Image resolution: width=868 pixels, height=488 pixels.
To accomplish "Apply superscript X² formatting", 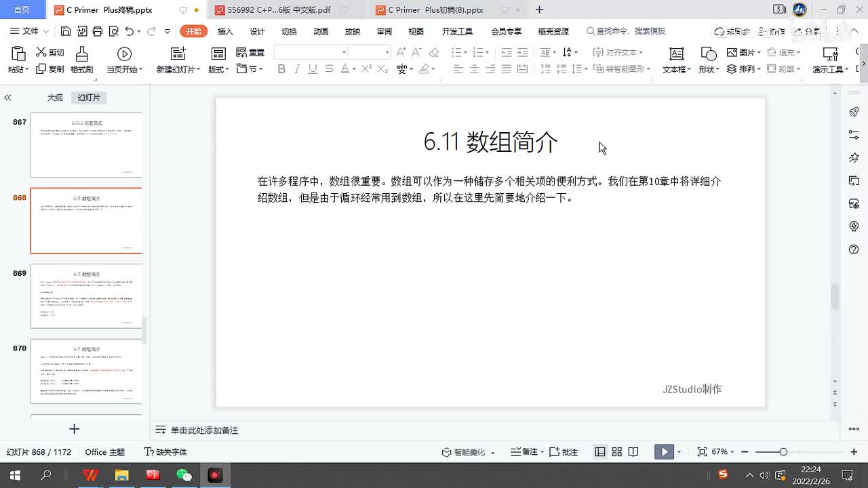I will pyautogui.click(x=366, y=68).
